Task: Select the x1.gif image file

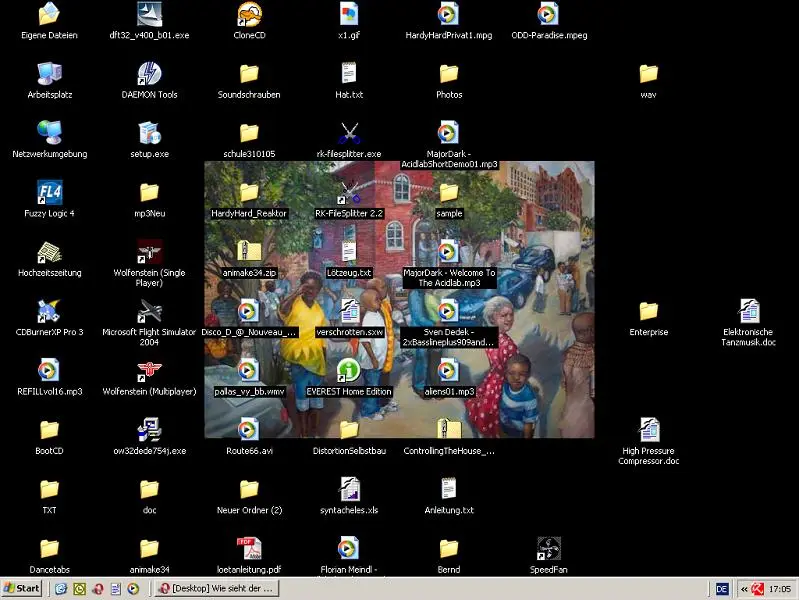Action: (349, 14)
